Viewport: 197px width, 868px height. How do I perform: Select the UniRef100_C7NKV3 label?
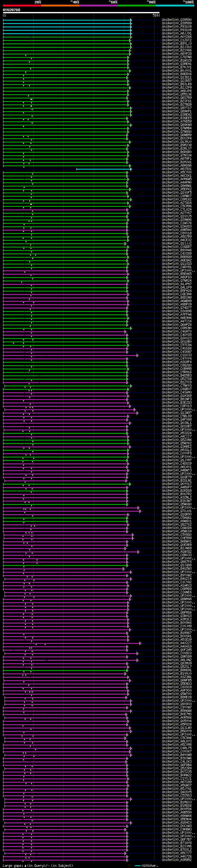pos(177,386)
